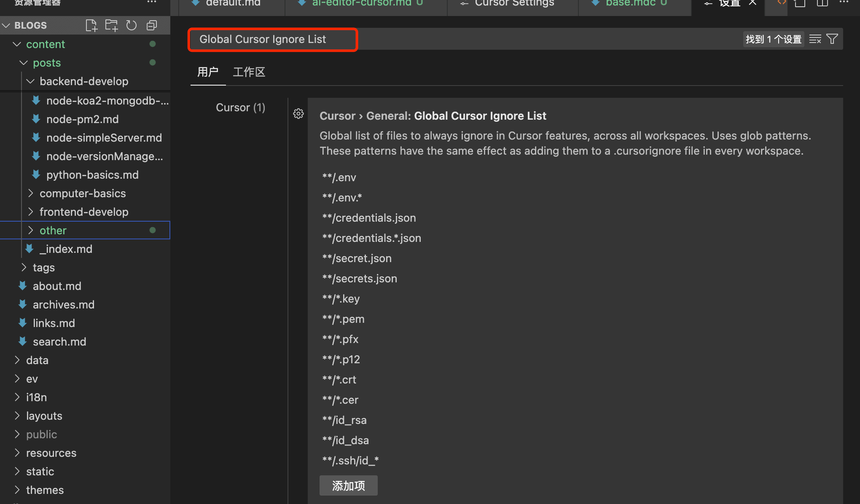This screenshot has height=504, width=860.
Task: Expand the tags folder
Action: [x=85, y=268]
